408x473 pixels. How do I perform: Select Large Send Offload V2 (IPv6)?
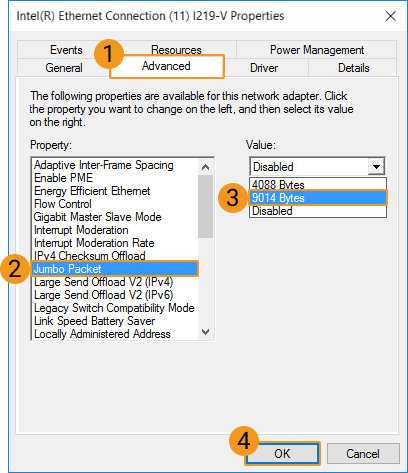pos(115,295)
